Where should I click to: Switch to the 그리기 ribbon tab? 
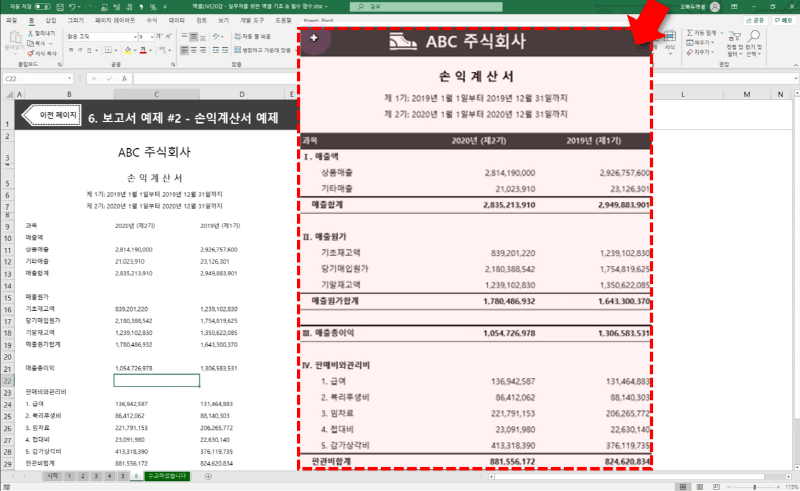tap(76, 20)
